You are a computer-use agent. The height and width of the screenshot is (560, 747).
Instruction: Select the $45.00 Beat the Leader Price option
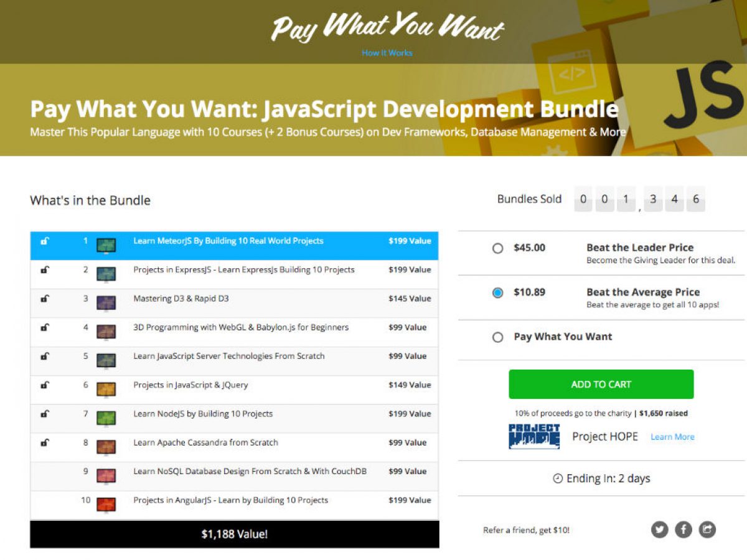497,248
